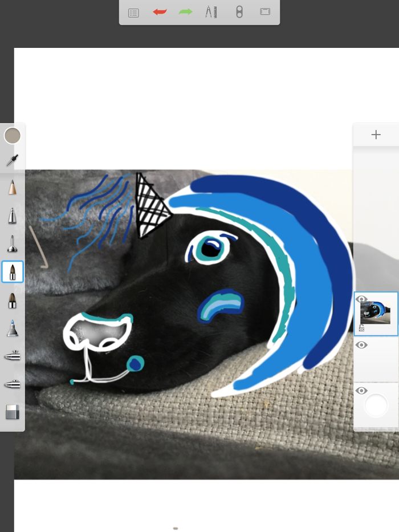Open the main menu list icon
This screenshot has width=399, height=532.
point(133,13)
